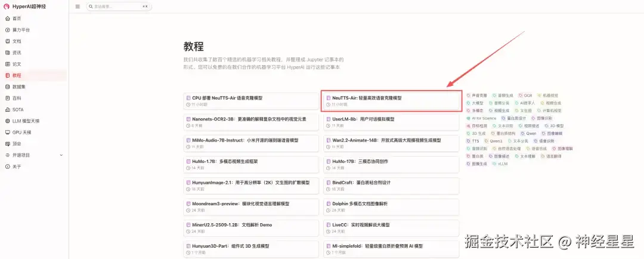This screenshot has height=259, width=644.
Task: Filter by the 多模态 tag
Action: [475, 110]
